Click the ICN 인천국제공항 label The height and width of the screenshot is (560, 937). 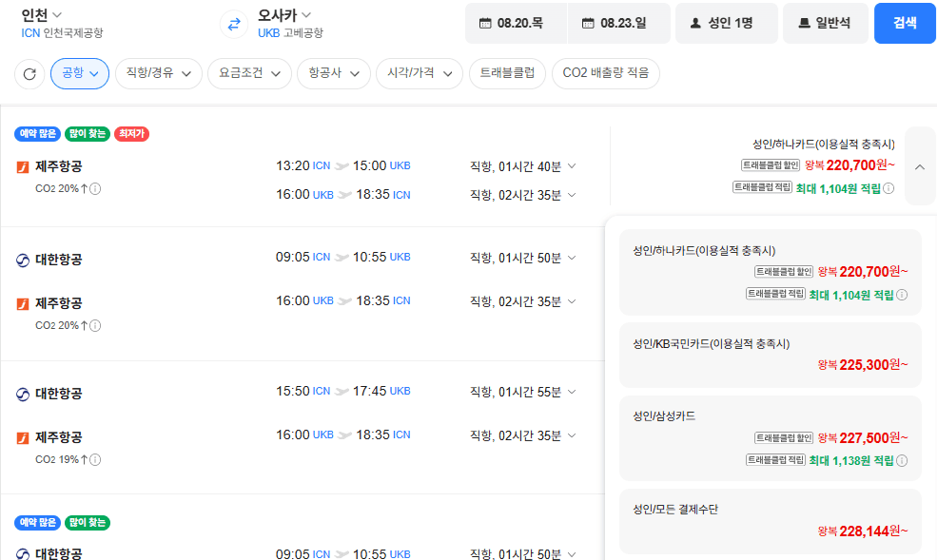click(62, 33)
